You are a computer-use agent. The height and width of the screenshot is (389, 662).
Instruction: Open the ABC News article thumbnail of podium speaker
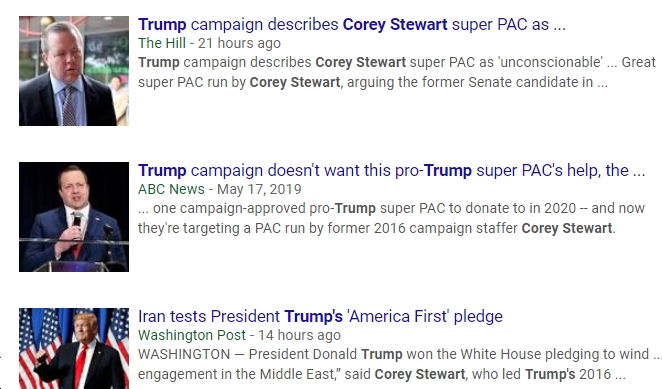click(74, 217)
